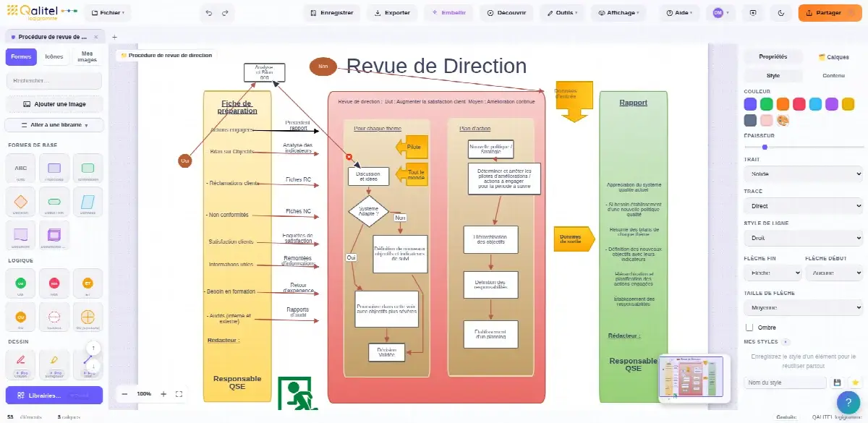This screenshot has width=868, height=423.
Task: Open the Flèche fin dropdown
Action: tap(773, 273)
